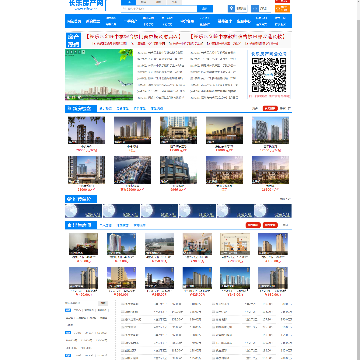Open the hazy river city view listing thumbnail
This screenshot has height=360, width=360.
click(x=159, y=244)
